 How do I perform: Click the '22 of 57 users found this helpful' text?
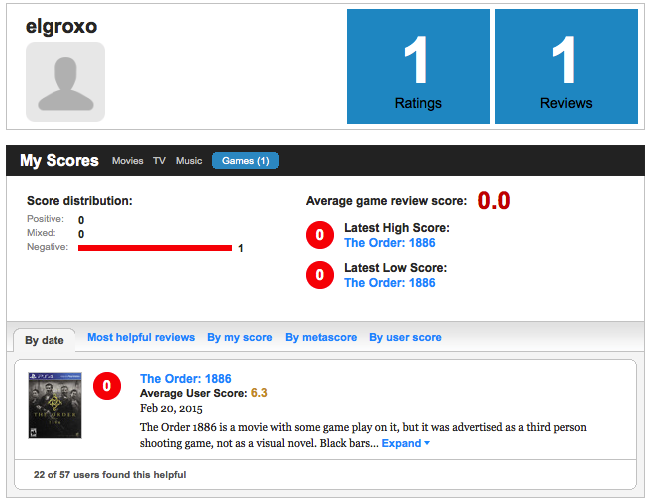pyautogui.click(x=110, y=475)
